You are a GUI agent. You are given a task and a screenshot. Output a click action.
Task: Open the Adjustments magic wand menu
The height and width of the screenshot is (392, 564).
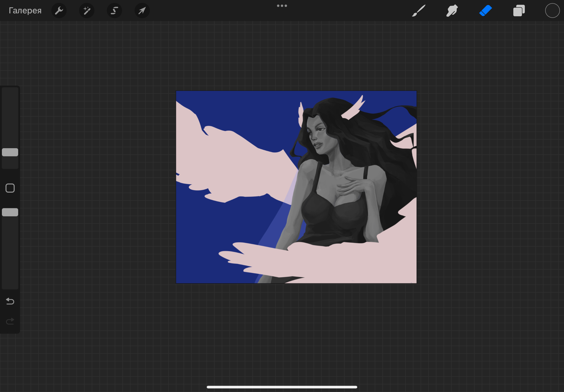pyautogui.click(x=87, y=11)
